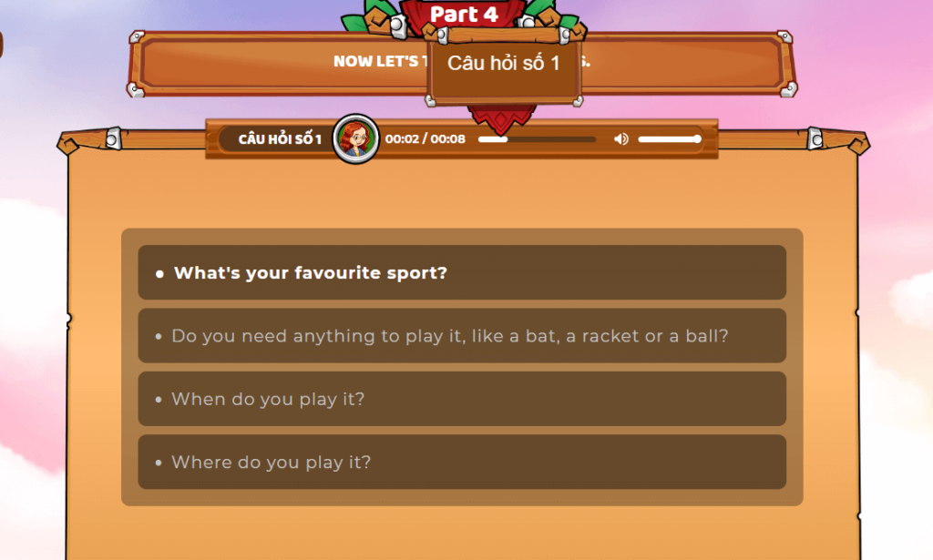Screen dimensions: 933x560
Task: Click the volume slider end knob
Action: [697, 139]
